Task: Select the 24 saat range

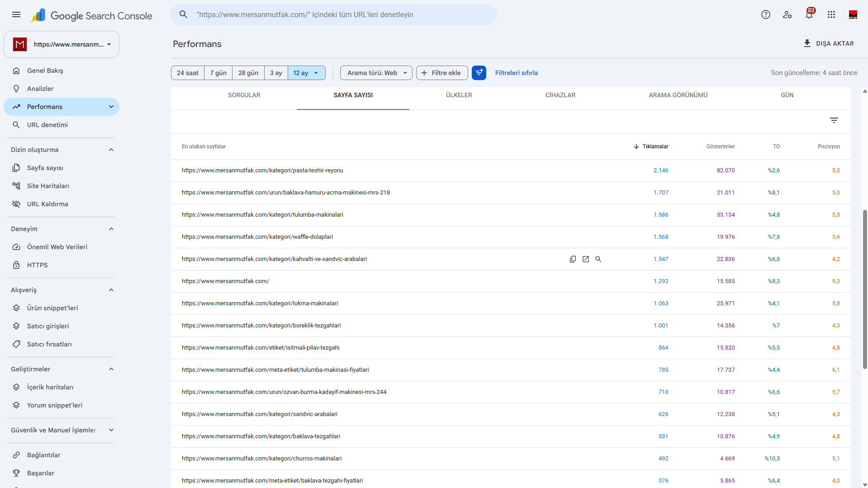Action: (188, 73)
